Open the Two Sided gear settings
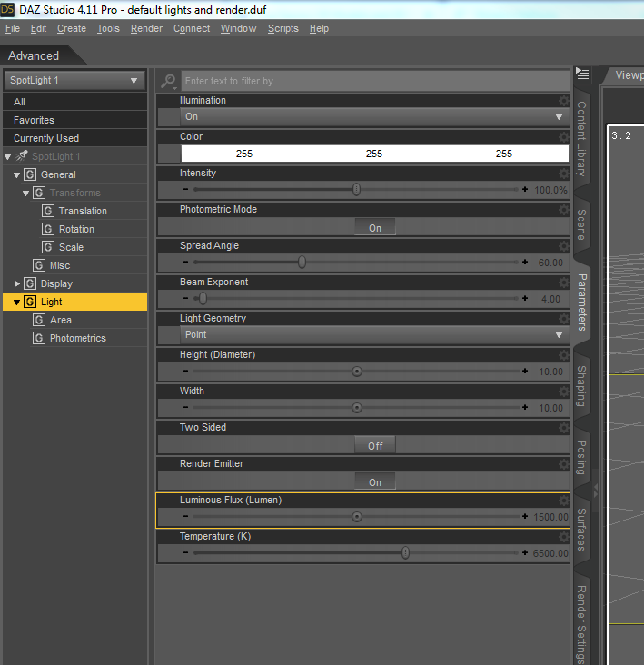644x665 pixels. (x=563, y=428)
